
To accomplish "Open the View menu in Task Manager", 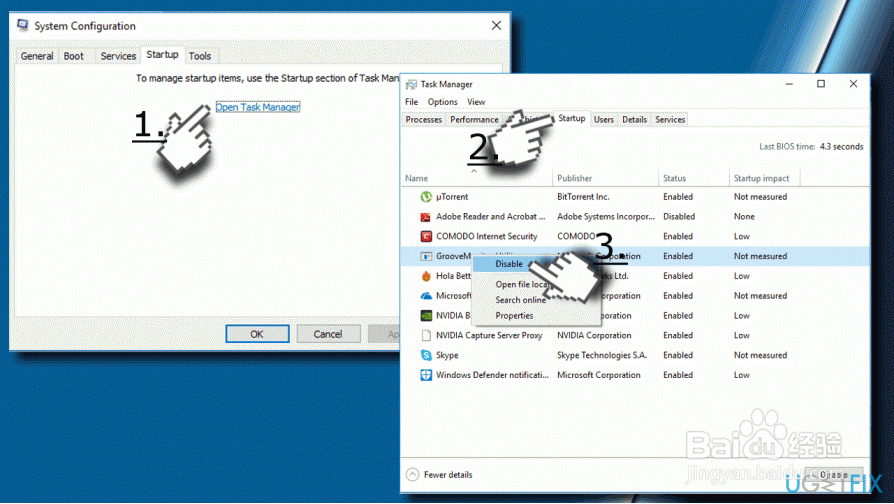I will point(476,102).
